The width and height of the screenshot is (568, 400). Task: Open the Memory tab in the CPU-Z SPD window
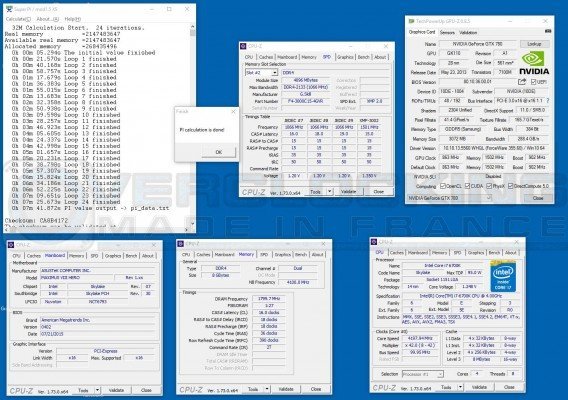click(x=309, y=57)
